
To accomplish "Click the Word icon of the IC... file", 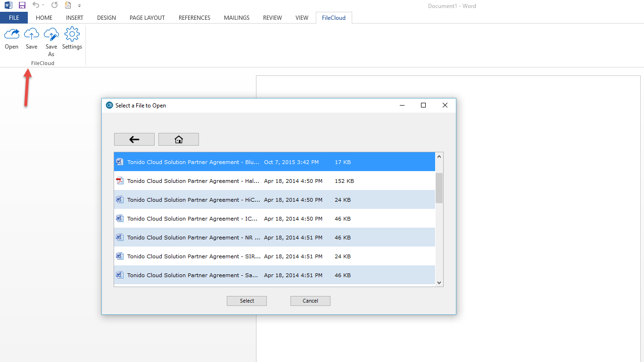I will [120, 218].
